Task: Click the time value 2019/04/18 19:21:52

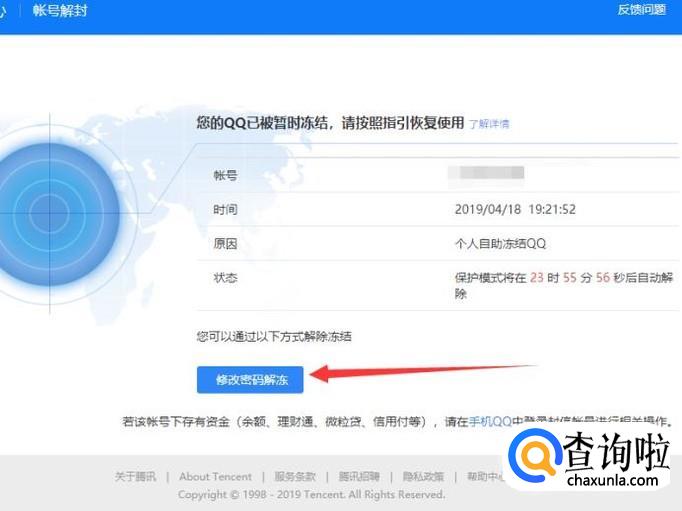Action: click(515, 209)
